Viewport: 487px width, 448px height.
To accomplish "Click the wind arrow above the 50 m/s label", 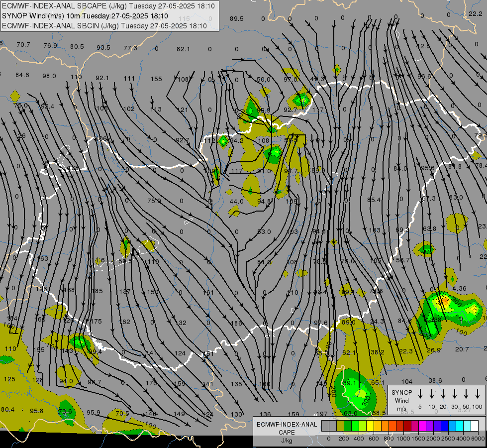I will [x=466, y=394].
